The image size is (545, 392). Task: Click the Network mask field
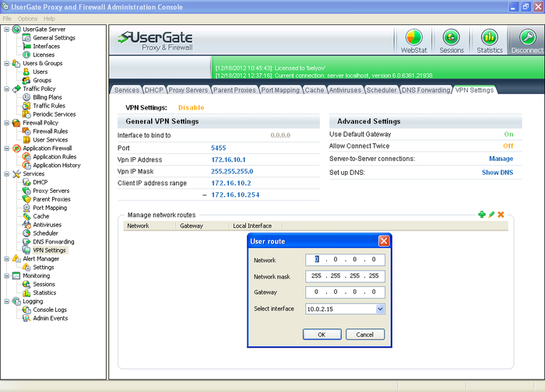point(345,276)
